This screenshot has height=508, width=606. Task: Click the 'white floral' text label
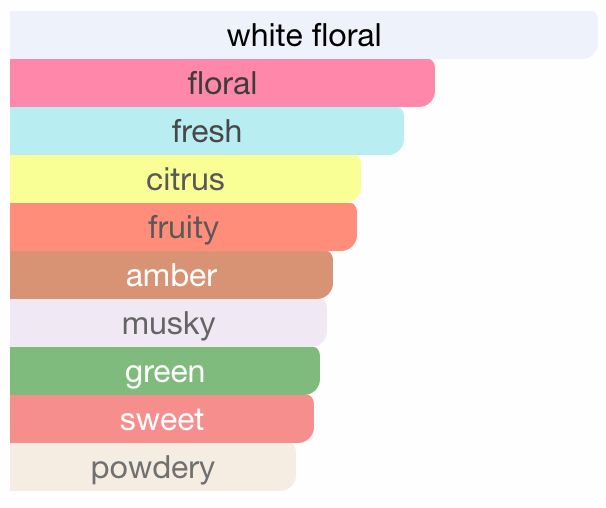coord(304,36)
